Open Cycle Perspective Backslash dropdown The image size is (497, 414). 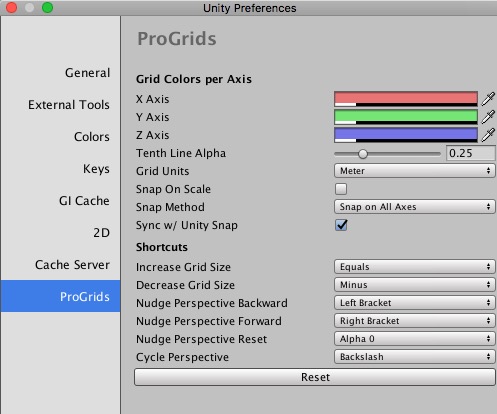[x=415, y=357]
